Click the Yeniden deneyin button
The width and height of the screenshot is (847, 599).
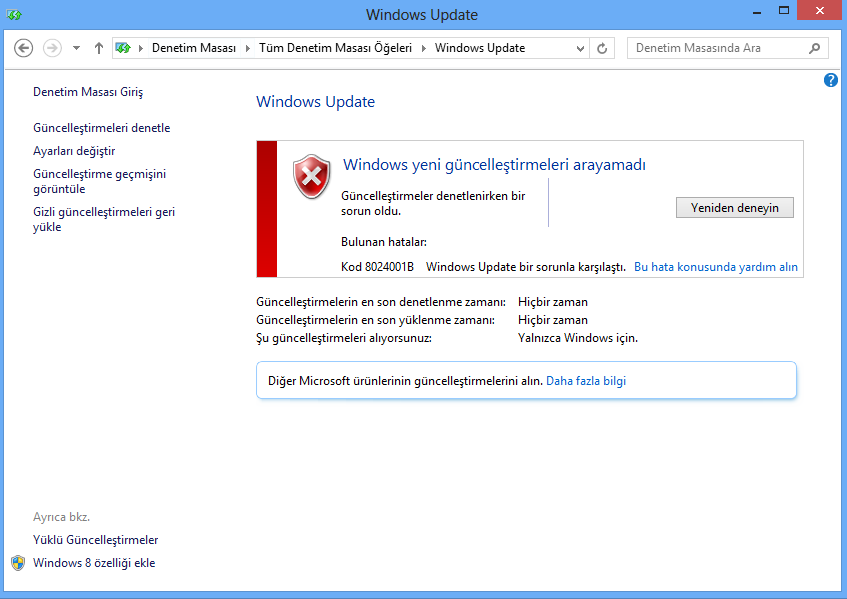click(735, 208)
